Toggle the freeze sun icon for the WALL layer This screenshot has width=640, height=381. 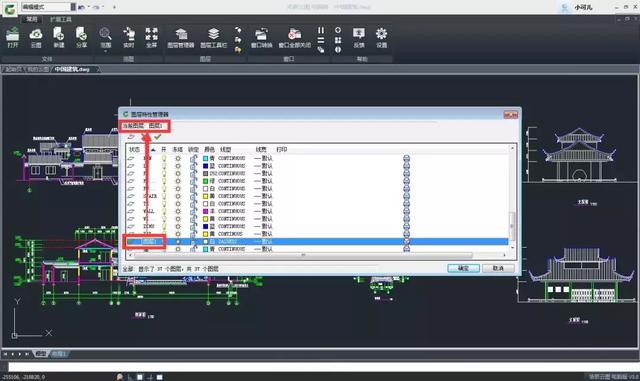point(178,211)
